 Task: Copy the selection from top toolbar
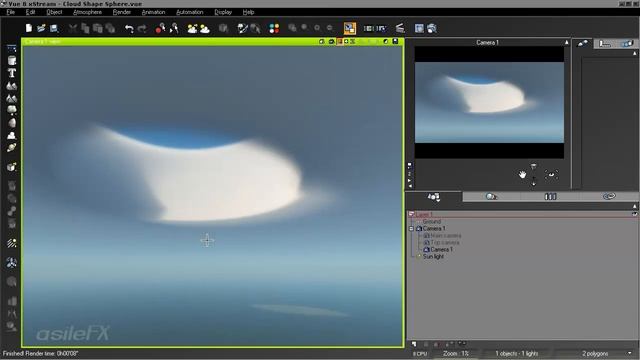tap(85, 28)
